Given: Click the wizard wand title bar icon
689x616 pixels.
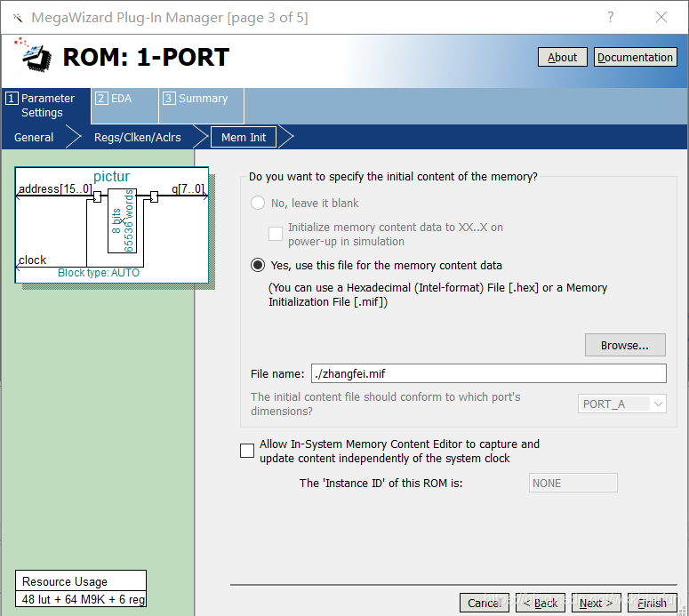Looking at the screenshot, I should pyautogui.click(x=17, y=18).
